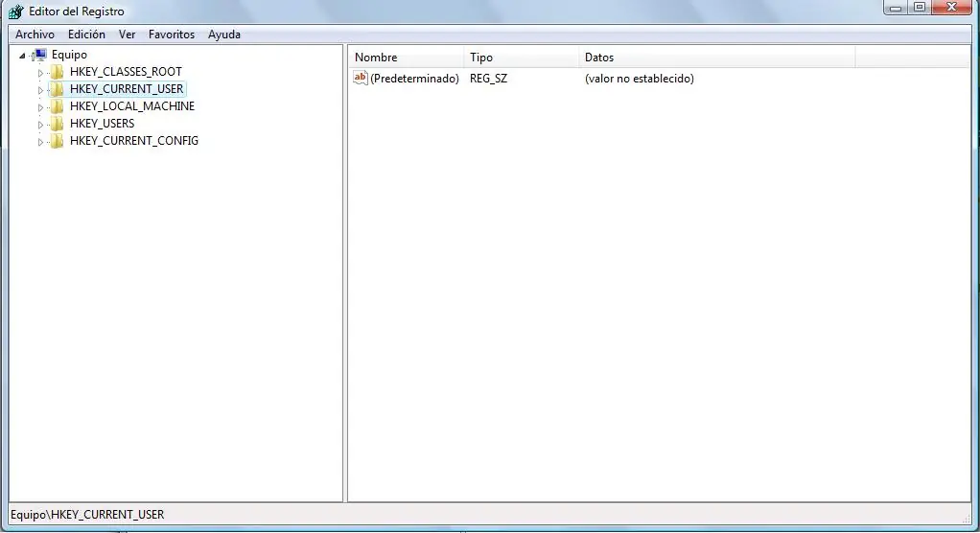The width and height of the screenshot is (980, 533).
Task: Close the Editor del Registro window
Action: (x=951, y=8)
